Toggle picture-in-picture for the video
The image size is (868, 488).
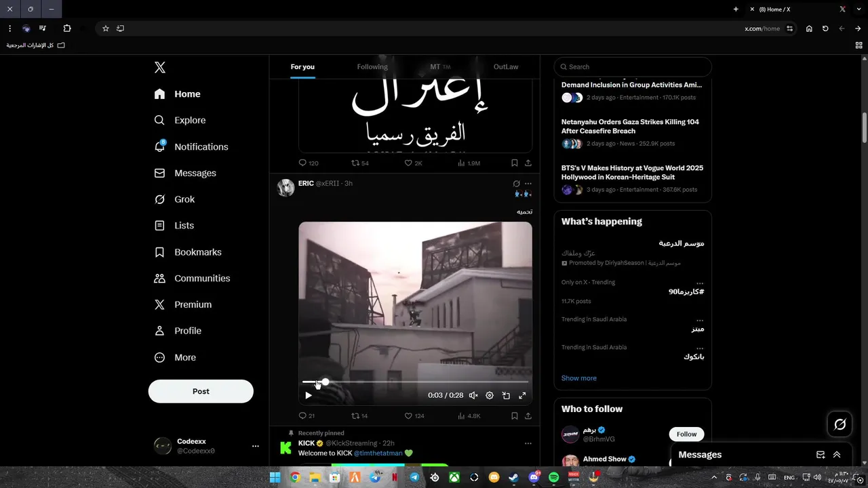coord(506,395)
